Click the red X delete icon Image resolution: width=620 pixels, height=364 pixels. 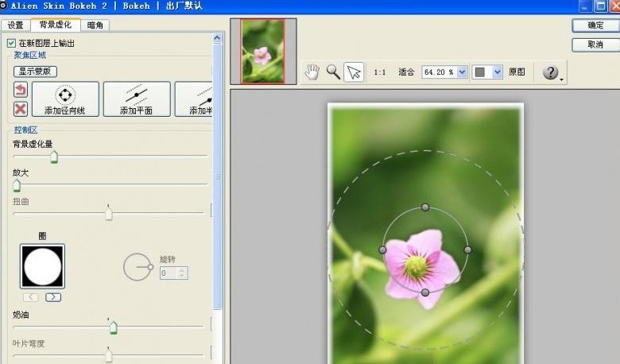pos(21,109)
